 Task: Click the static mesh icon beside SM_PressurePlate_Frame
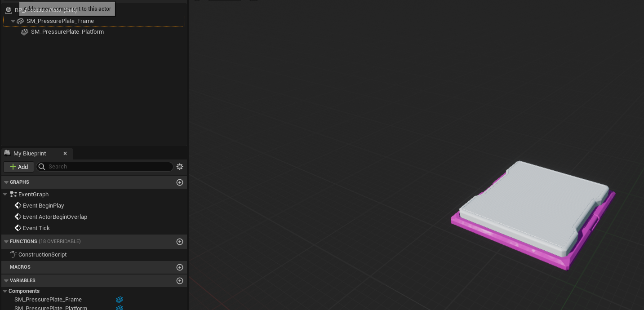pos(20,21)
